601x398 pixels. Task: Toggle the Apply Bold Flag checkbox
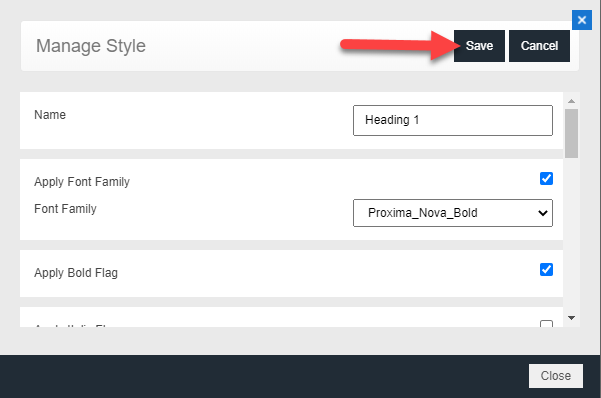click(546, 270)
